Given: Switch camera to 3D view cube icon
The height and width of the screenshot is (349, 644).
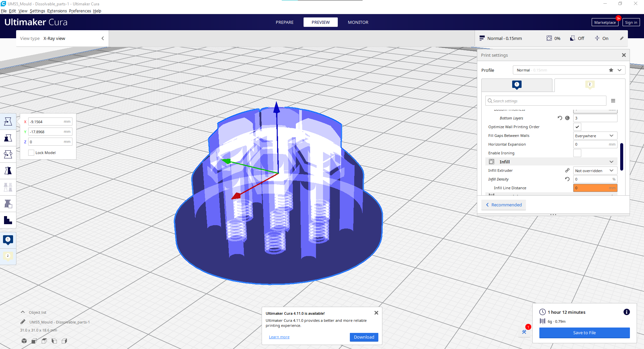Looking at the screenshot, I should coord(24,341).
